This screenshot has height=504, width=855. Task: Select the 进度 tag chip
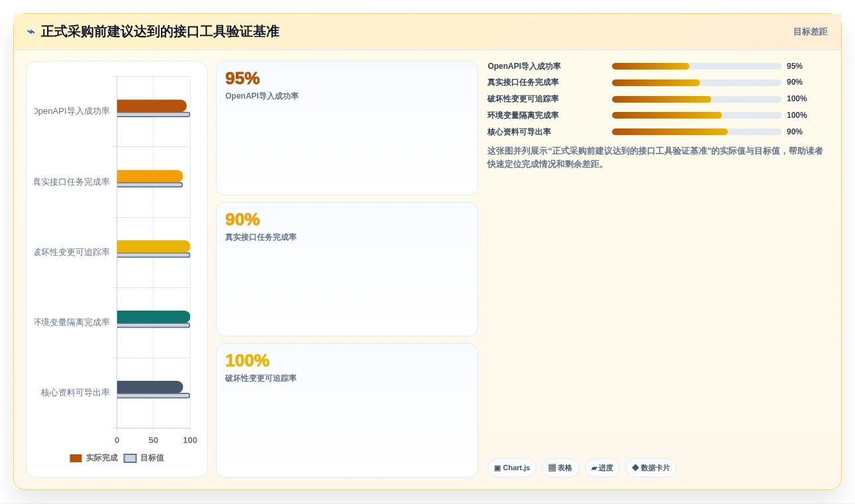coord(602,468)
